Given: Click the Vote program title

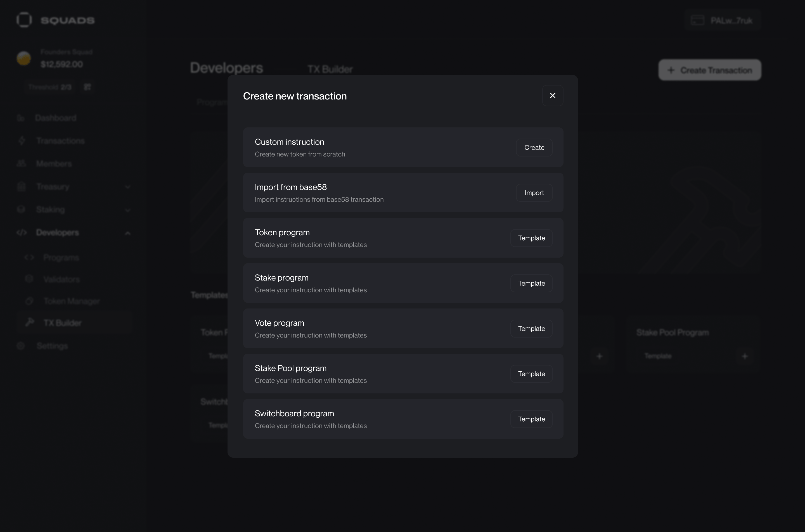Looking at the screenshot, I should [279, 323].
